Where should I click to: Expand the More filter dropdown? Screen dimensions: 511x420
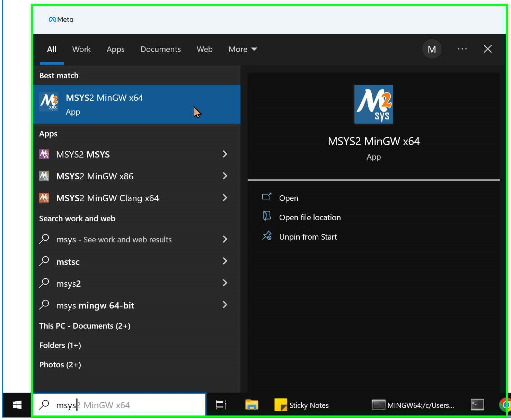(243, 49)
